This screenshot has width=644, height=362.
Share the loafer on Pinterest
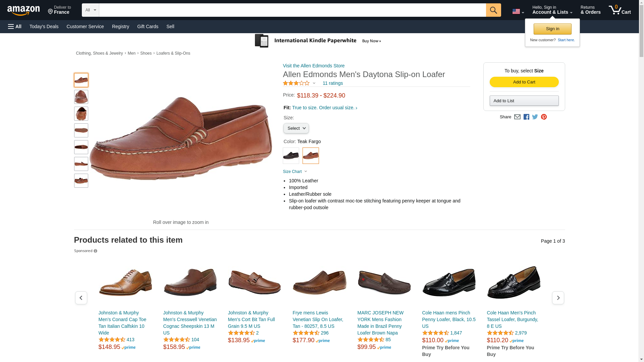click(544, 117)
